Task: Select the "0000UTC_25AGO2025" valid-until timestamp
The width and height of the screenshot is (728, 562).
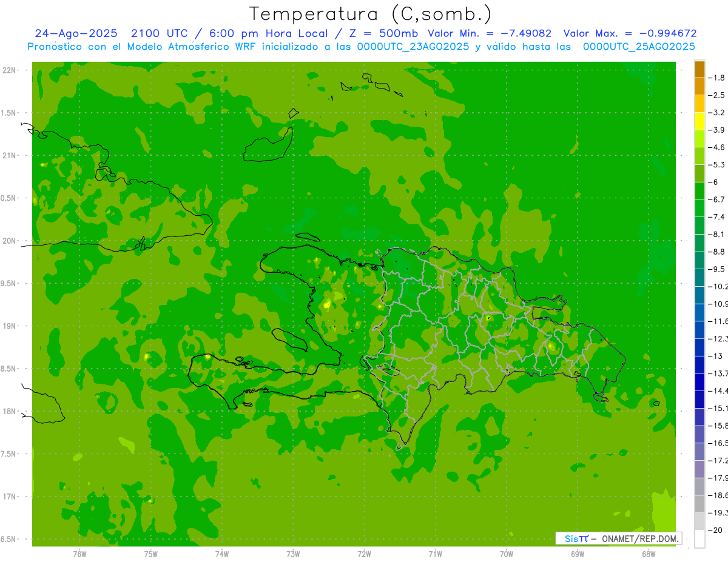Action: click(x=639, y=47)
